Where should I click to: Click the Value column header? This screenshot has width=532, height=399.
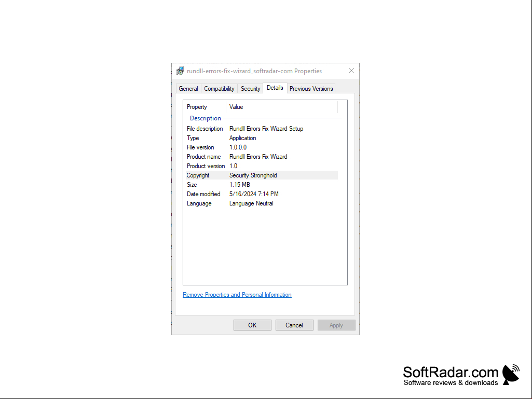(x=236, y=107)
